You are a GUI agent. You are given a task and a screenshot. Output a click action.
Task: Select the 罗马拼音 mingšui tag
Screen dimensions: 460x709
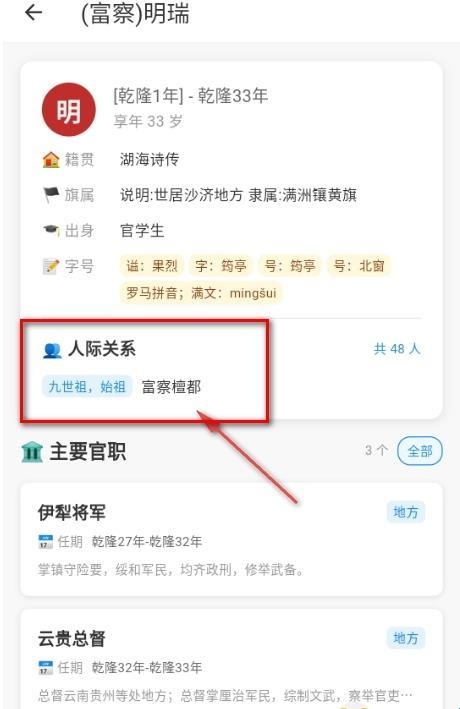pyautogui.click(x=200, y=293)
